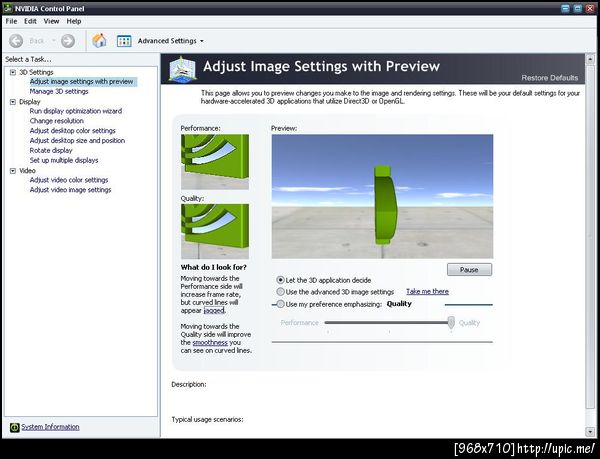This screenshot has width=600, height=459.
Task: Click the Display category label
Action: click(30, 102)
